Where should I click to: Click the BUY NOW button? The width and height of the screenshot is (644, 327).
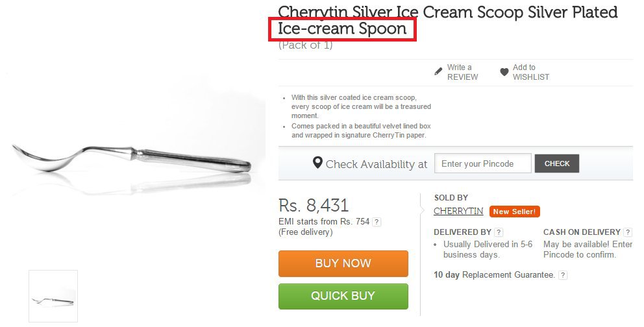pos(343,263)
